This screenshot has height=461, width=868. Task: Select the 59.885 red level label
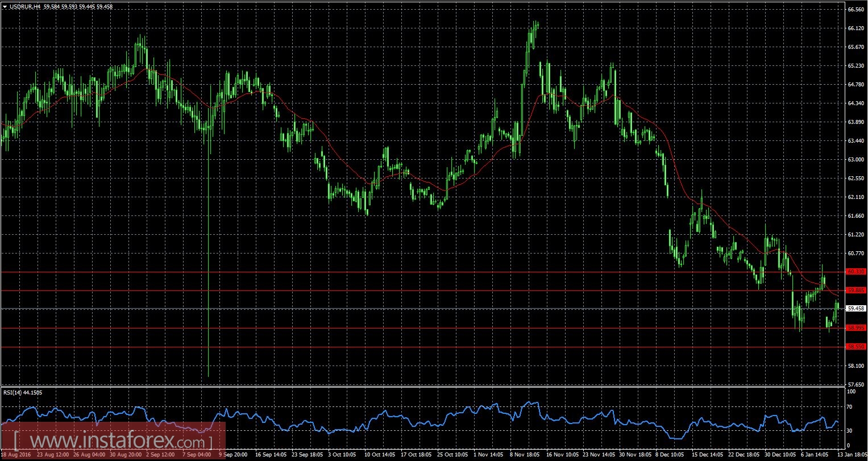(x=855, y=290)
